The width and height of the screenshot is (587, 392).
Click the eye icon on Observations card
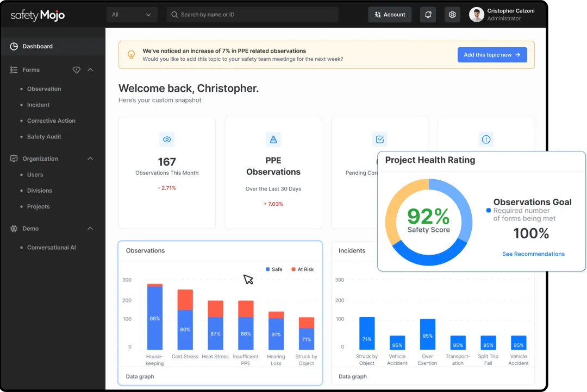(x=167, y=140)
